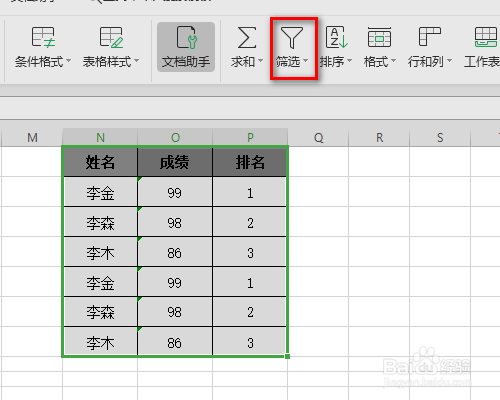Open Conditional Formatting (条件格式) icon
Viewport: 500px width, 400px height.
(x=43, y=37)
